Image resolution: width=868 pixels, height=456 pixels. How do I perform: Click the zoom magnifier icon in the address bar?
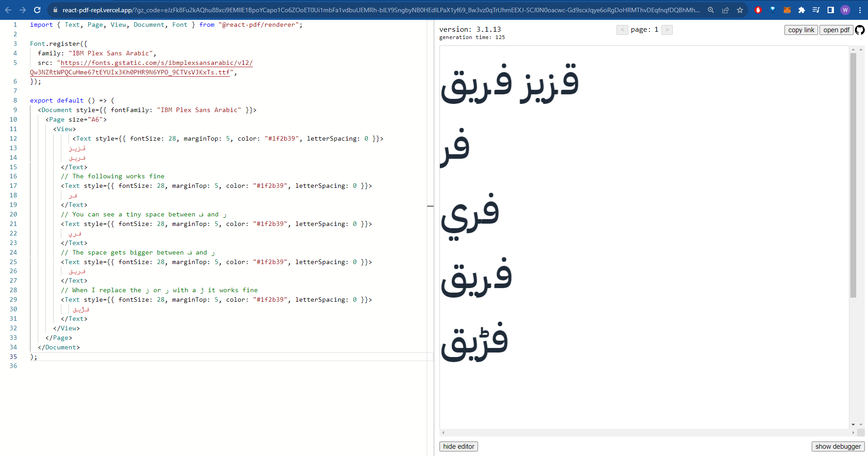(710, 10)
